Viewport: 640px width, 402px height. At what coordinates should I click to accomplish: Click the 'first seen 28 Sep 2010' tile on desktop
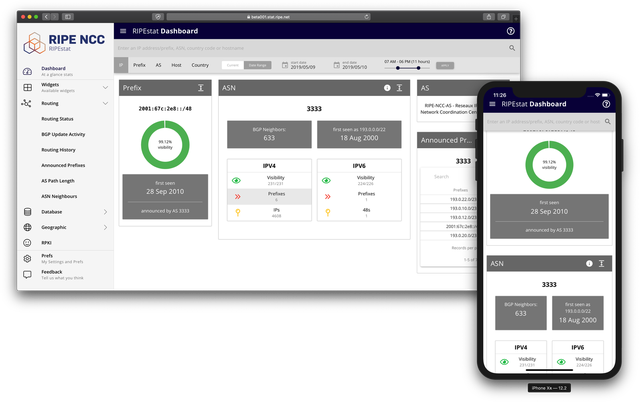click(x=165, y=197)
